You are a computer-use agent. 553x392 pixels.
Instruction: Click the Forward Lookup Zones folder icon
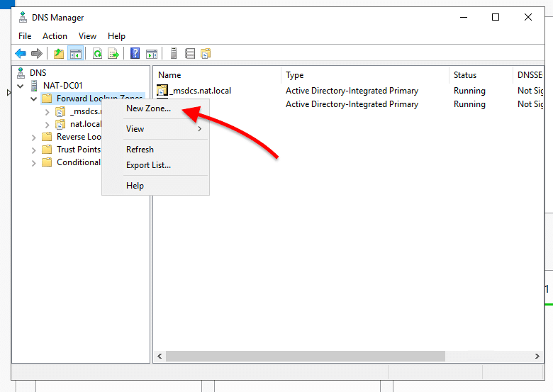click(x=48, y=99)
